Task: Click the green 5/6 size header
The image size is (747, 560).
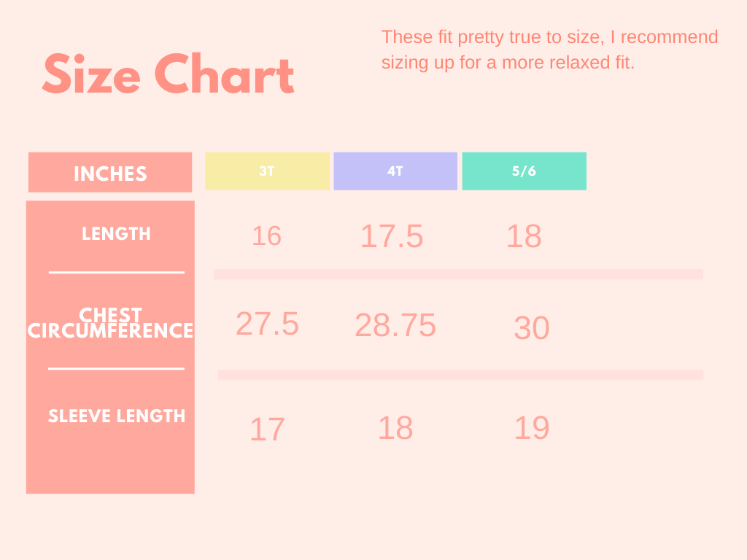Action: [x=524, y=171]
